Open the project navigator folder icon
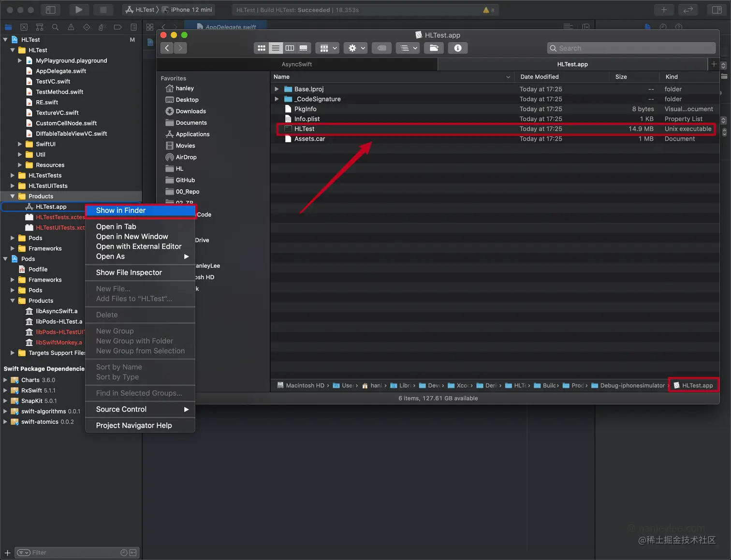This screenshot has width=731, height=560. pos(8,27)
